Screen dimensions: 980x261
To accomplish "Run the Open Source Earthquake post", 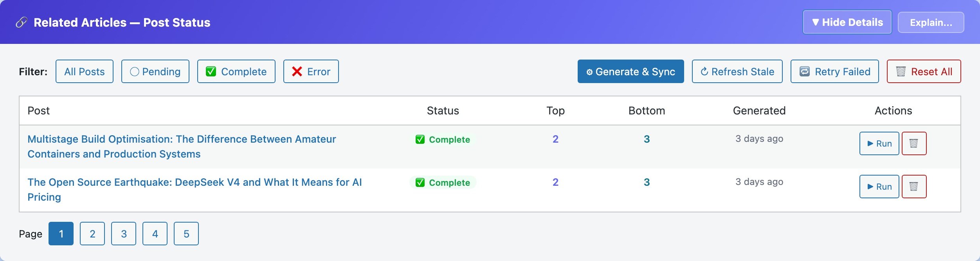I will point(879,187).
